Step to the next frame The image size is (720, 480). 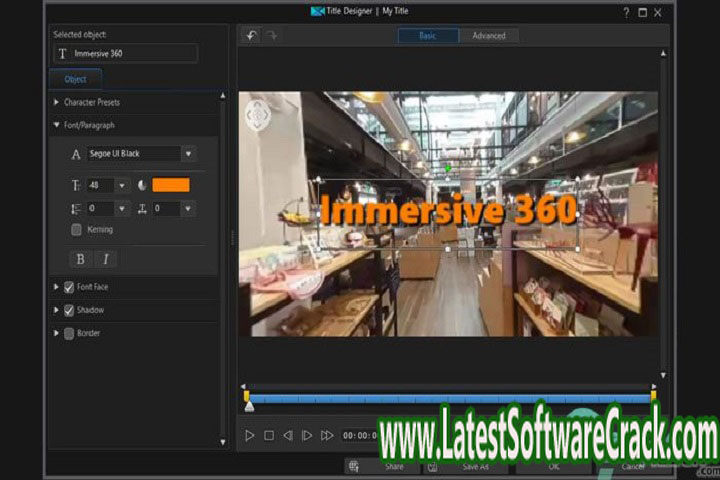click(x=307, y=436)
